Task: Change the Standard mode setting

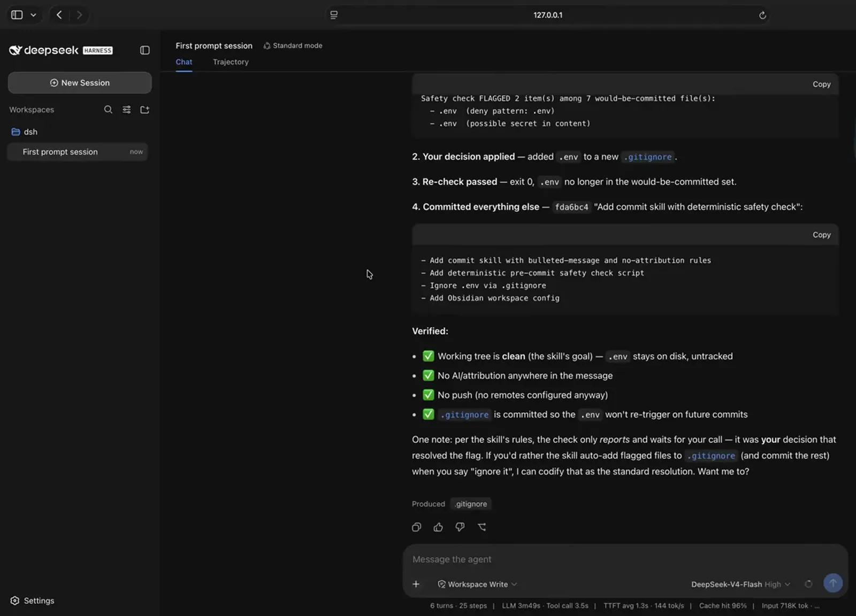Action: pos(293,46)
